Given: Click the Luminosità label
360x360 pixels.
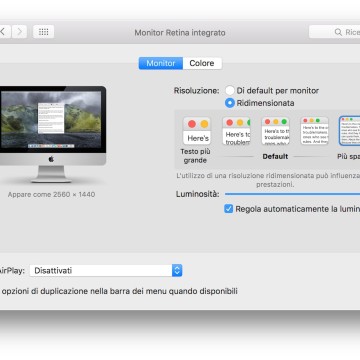Looking at the screenshot, I should click(198, 194).
